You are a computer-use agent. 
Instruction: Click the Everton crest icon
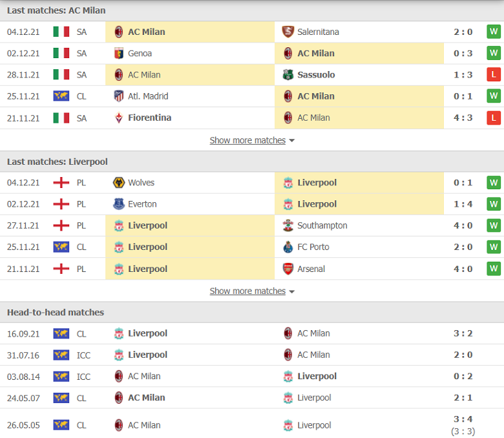(119, 204)
